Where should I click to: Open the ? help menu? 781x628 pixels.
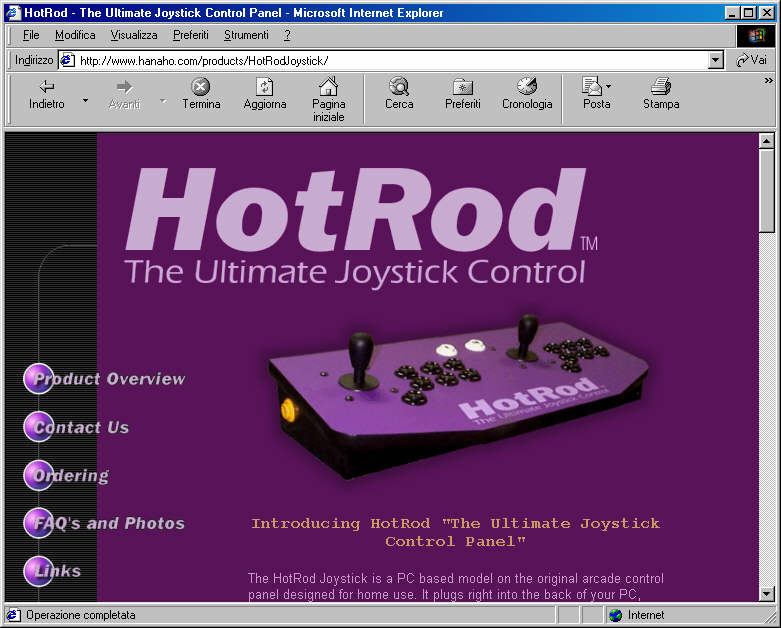287,35
